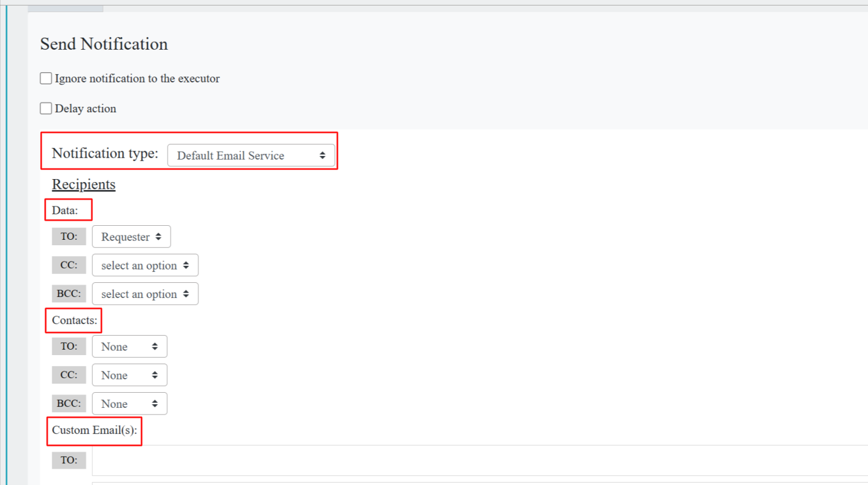
Task: Open the Data BCC select an option dropdown
Action: point(145,294)
